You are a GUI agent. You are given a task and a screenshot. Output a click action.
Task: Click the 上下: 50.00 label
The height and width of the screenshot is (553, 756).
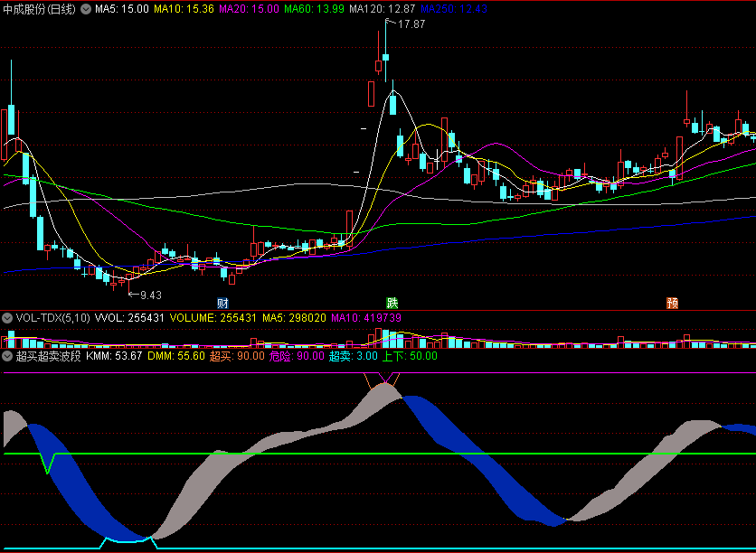(410, 356)
